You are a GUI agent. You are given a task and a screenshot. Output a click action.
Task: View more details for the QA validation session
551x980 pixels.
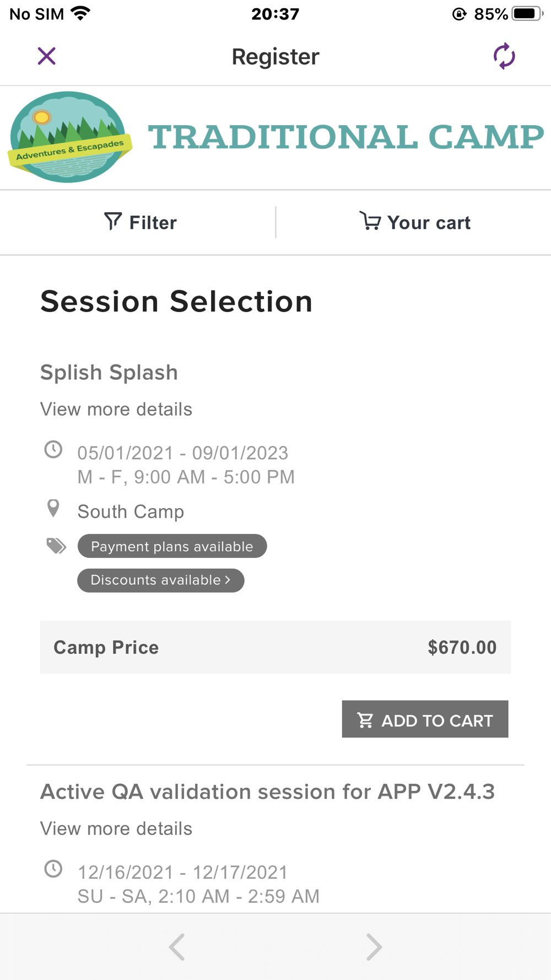coord(116,829)
